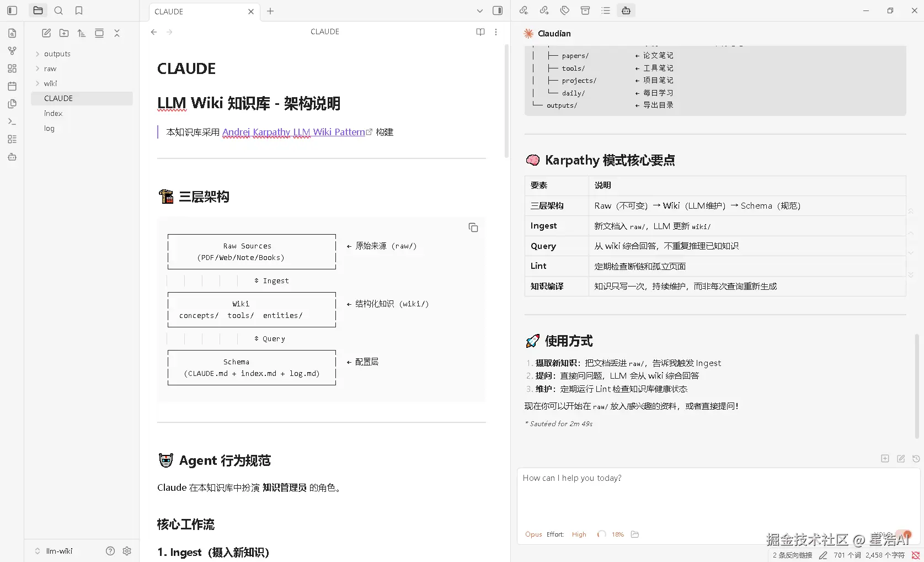Image resolution: width=924 pixels, height=562 pixels.
Task: Focus the Claudian message input field
Action: pyautogui.click(x=718, y=498)
